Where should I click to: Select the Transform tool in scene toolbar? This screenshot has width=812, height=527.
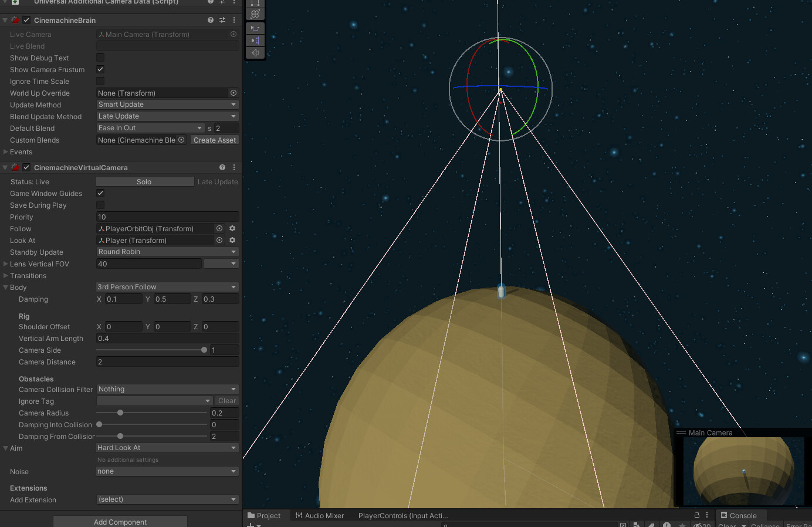point(255,14)
